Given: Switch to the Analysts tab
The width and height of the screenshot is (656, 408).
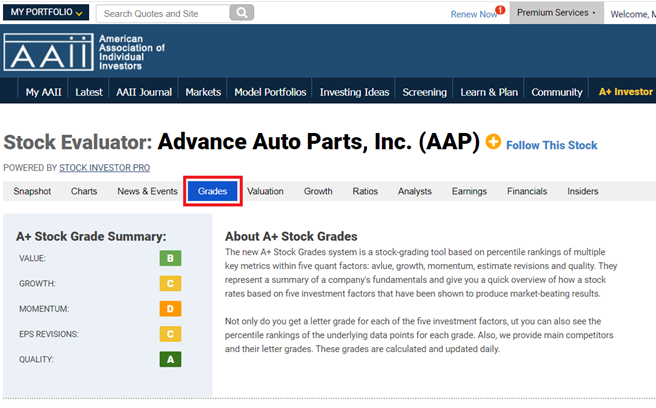Looking at the screenshot, I should coord(415,191).
